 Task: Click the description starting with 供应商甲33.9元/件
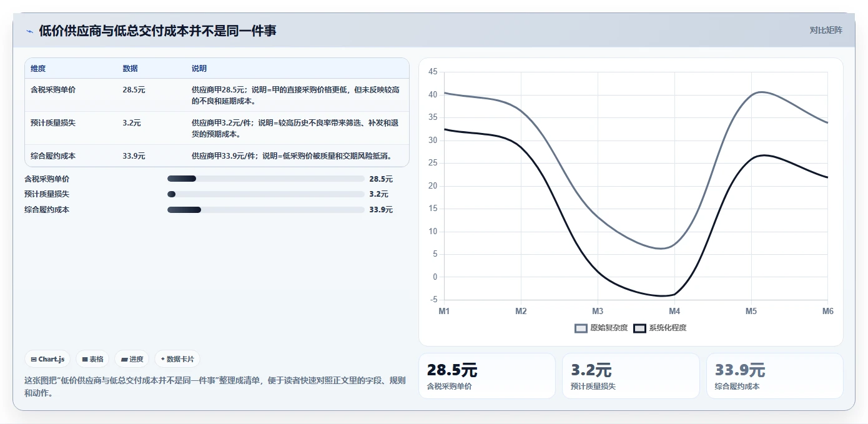pyautogui.click(x=292, y=156)
